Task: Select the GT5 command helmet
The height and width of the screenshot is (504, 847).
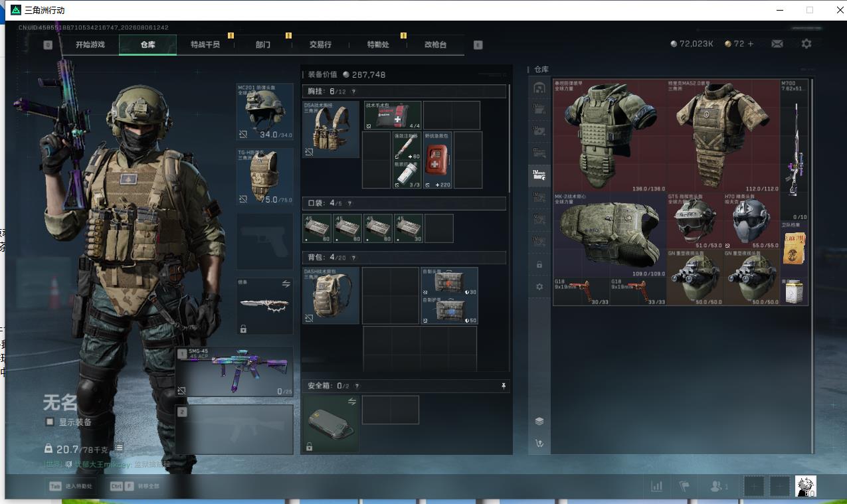Action: pos(696,221)
